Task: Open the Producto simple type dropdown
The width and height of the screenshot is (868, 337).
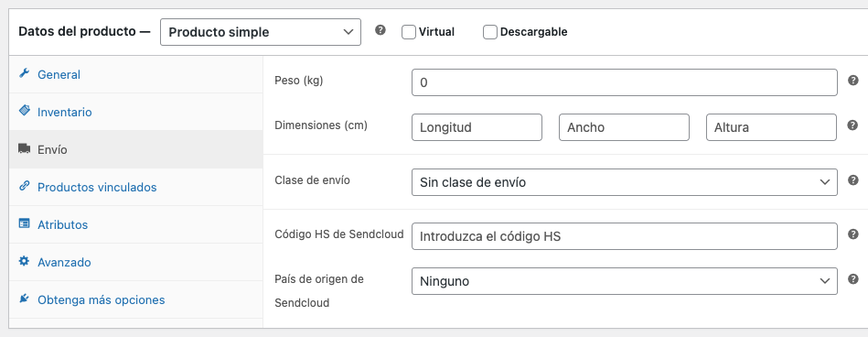Action: coord(260,32)
